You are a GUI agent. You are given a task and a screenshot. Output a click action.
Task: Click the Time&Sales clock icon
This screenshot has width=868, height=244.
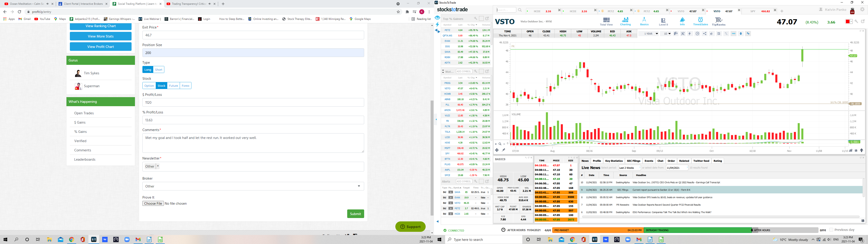[700, 21]
